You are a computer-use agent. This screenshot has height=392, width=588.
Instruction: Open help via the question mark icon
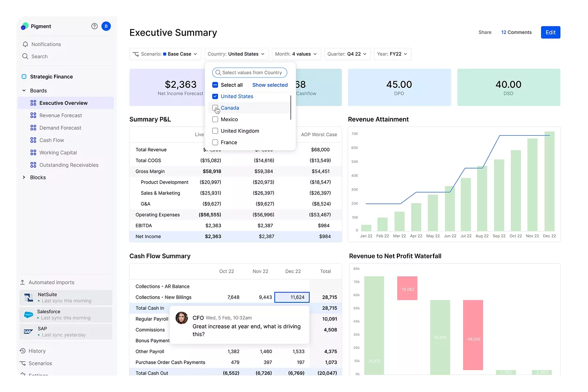[x=94, y=26]
